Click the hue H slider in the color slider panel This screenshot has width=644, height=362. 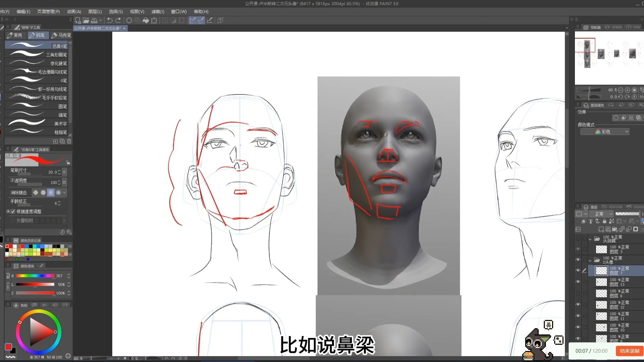click(35, 276)
